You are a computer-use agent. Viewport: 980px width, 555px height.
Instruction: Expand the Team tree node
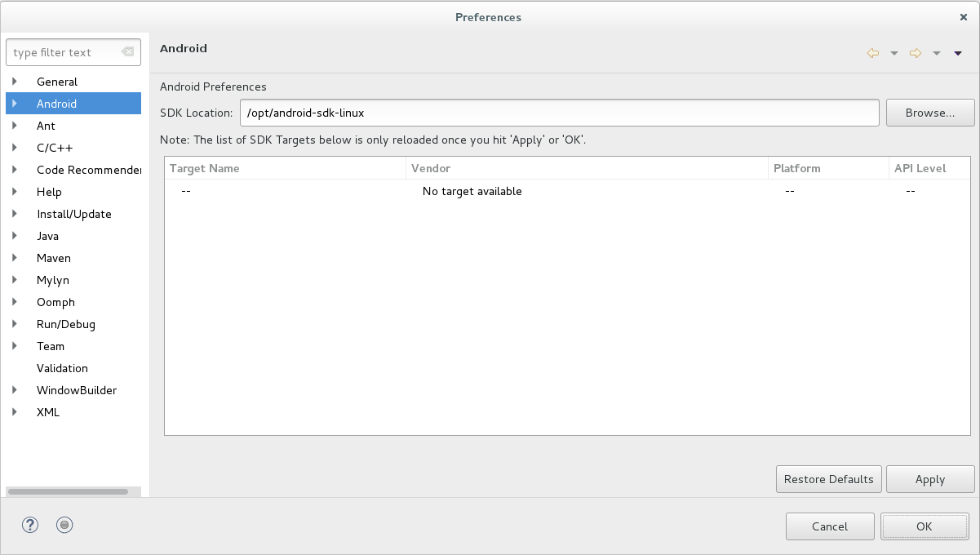[x=15, y=346]
